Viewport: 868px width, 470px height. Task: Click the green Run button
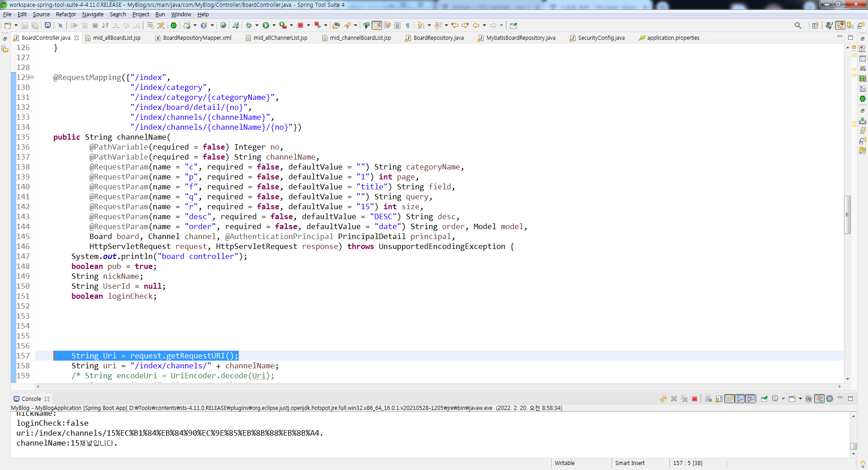(x=266, y=25)
